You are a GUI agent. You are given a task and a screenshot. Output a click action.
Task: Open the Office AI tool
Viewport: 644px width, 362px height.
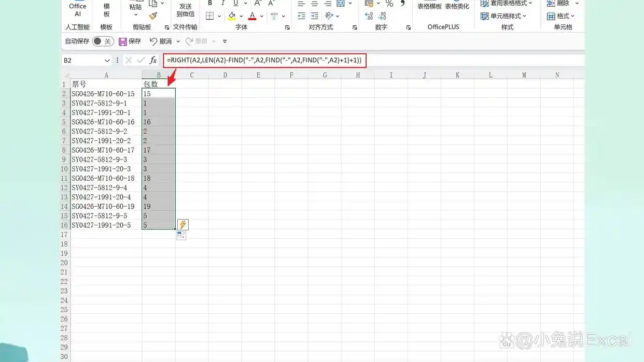(78, 10)
